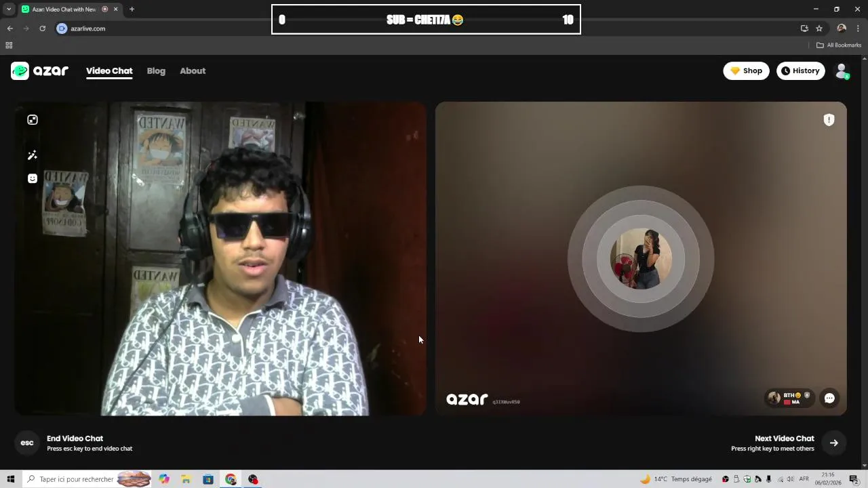Click the taskbar clock showing 21:16
This screenshot has width=868, height=488.
(x=828, y=479)
